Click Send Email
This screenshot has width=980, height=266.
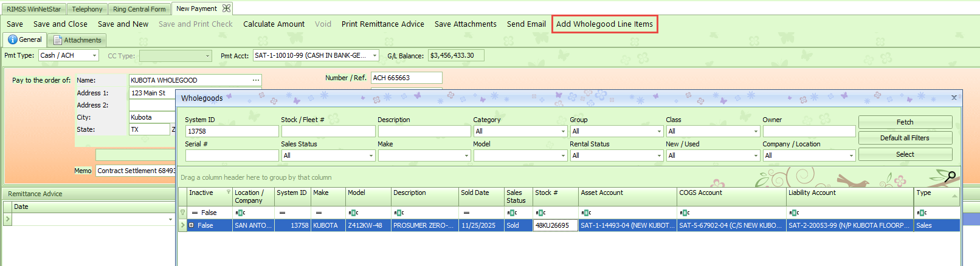coord(526,24)
